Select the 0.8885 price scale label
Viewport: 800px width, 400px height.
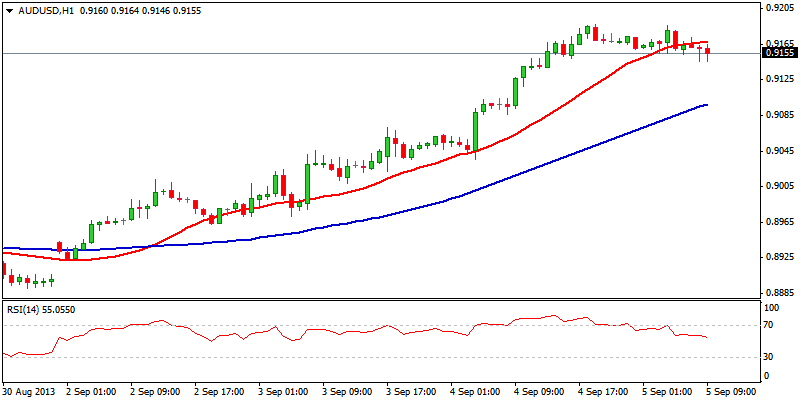pos(778,293)
